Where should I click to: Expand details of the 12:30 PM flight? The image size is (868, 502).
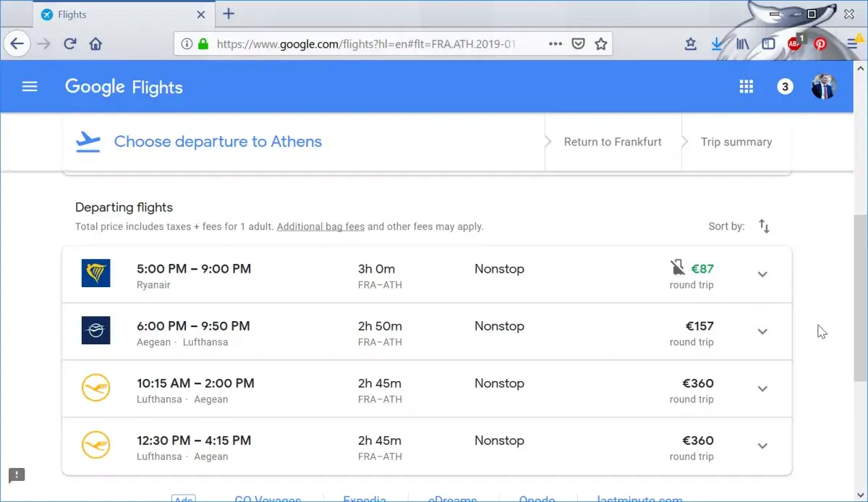762,446
